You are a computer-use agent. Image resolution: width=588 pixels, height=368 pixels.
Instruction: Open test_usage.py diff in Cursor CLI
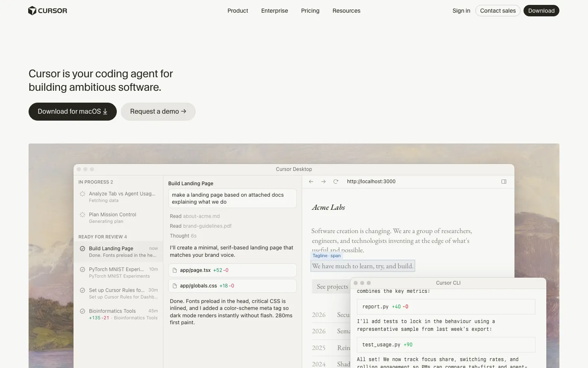tap(446, 345)
